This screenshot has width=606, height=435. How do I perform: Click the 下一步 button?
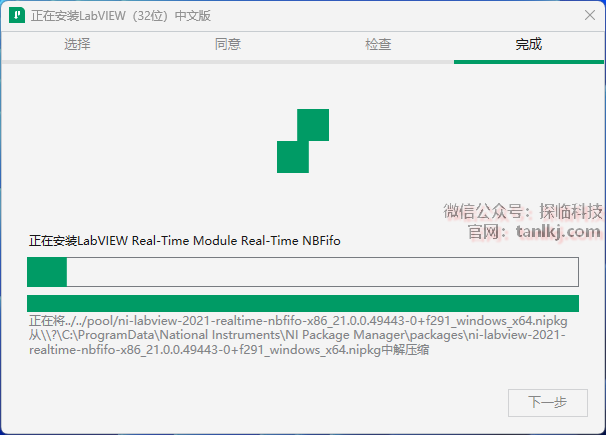[x=548, y=403]
